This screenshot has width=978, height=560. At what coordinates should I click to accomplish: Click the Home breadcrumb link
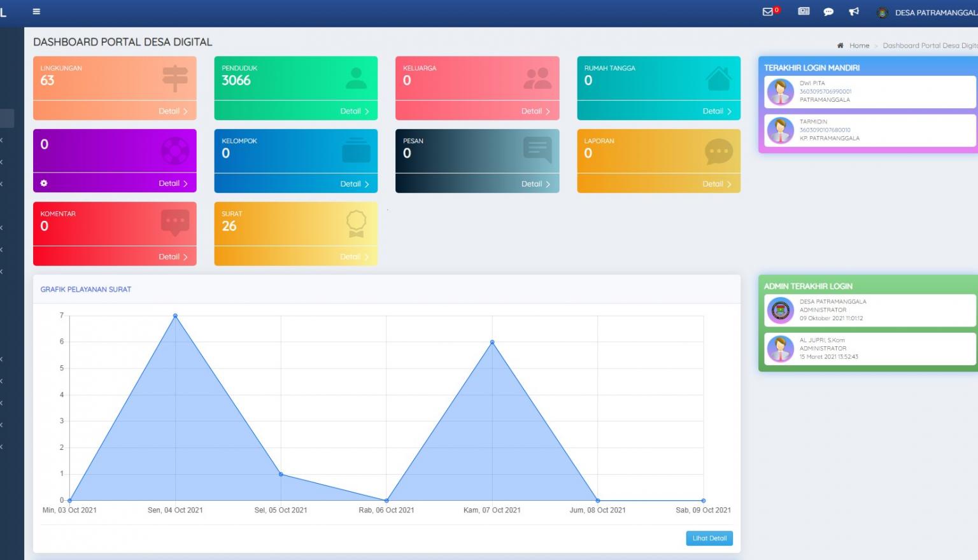click(858, 46)
